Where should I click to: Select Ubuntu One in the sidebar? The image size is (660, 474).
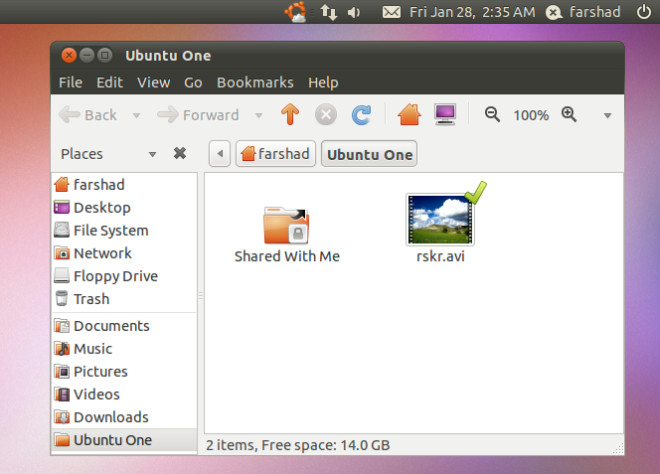(x=124, y=440)
